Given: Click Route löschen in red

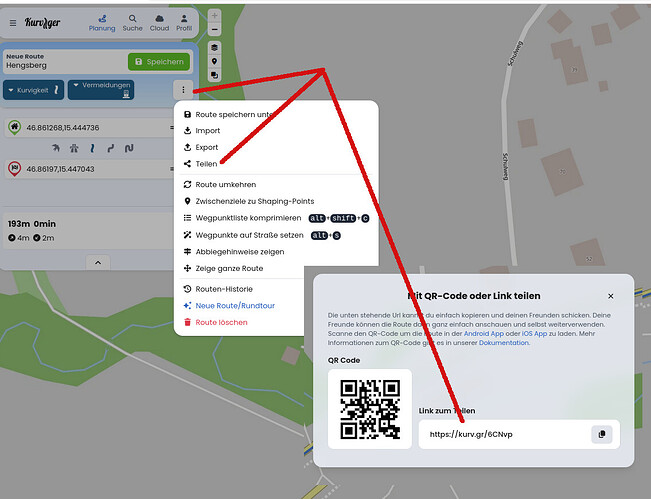Looking at the screenshot, I should pos(221,322).
